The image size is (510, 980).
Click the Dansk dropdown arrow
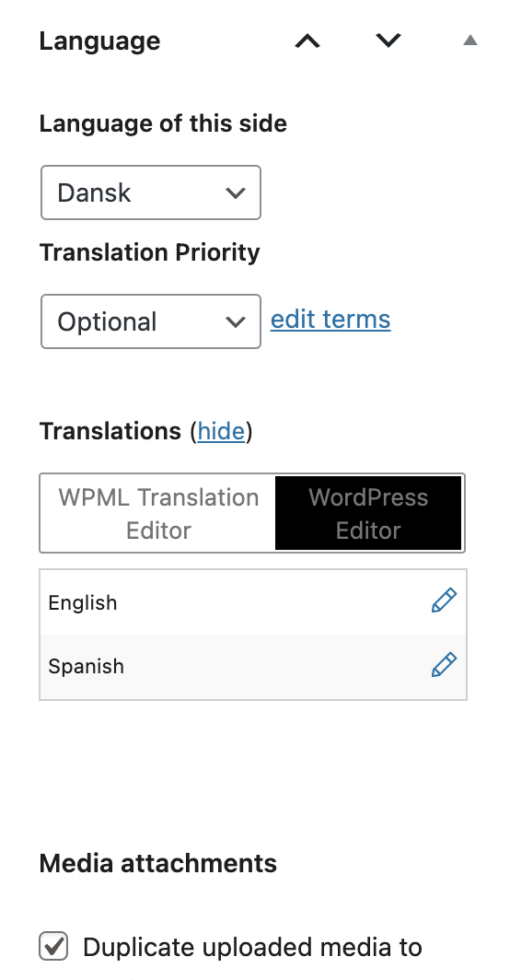click(x=235, y=193)
